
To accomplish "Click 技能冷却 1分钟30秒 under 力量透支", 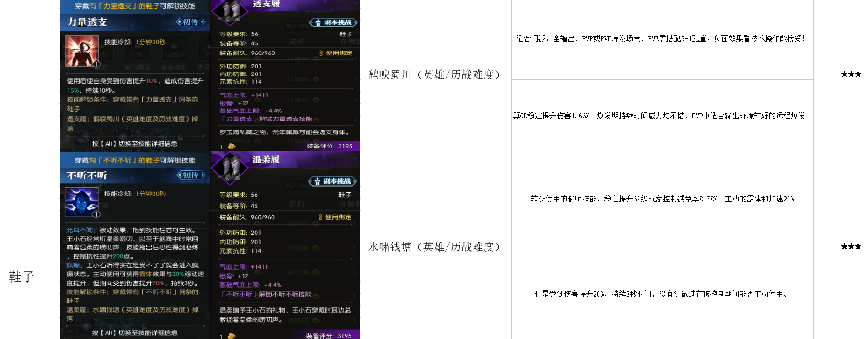I will [135, 42].
